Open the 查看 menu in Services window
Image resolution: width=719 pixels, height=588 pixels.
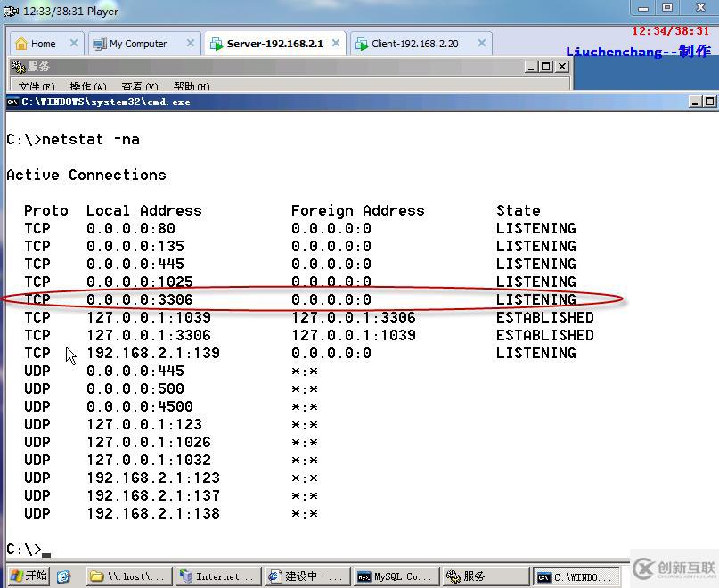coord(140,86)
